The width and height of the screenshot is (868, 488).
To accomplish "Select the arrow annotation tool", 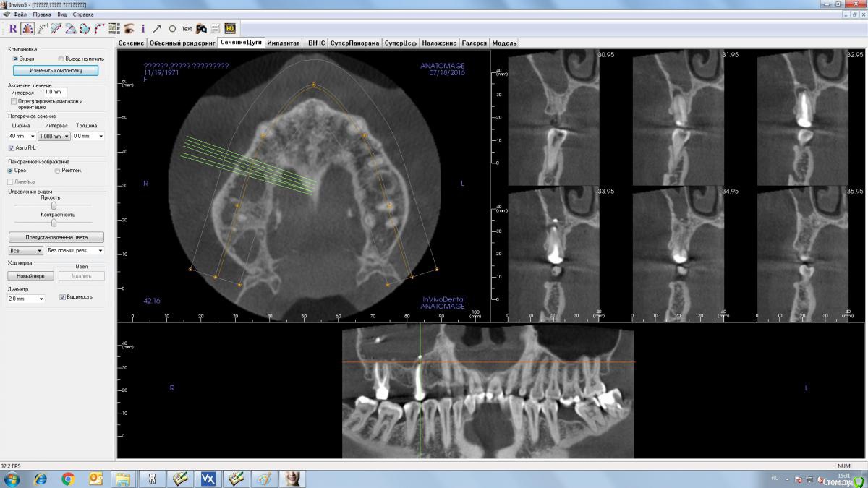I will click(x=157, y=29).
